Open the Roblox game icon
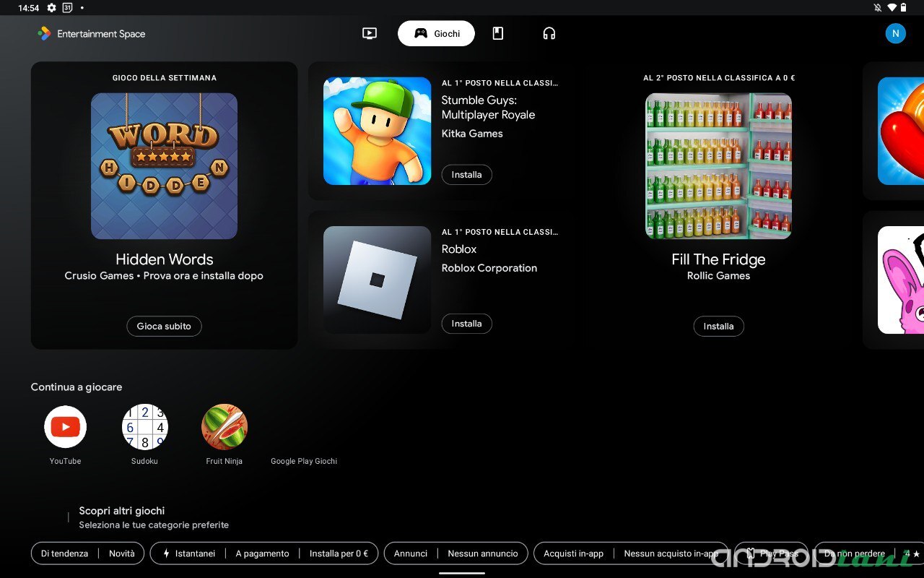Image resolution: width=924 pixels, height=578 pixels. click(377, 280)
